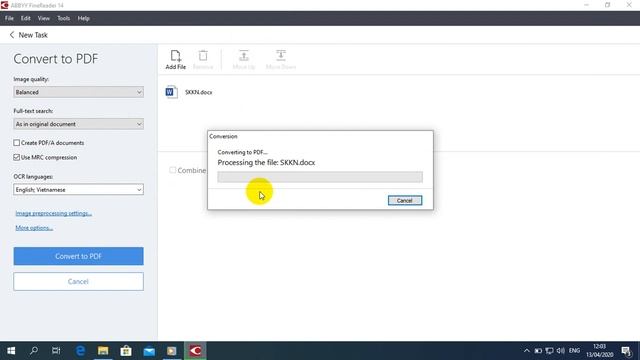640x360 pixels.
Task: Click the ENG input language indicator
Action: pos(574,351)
